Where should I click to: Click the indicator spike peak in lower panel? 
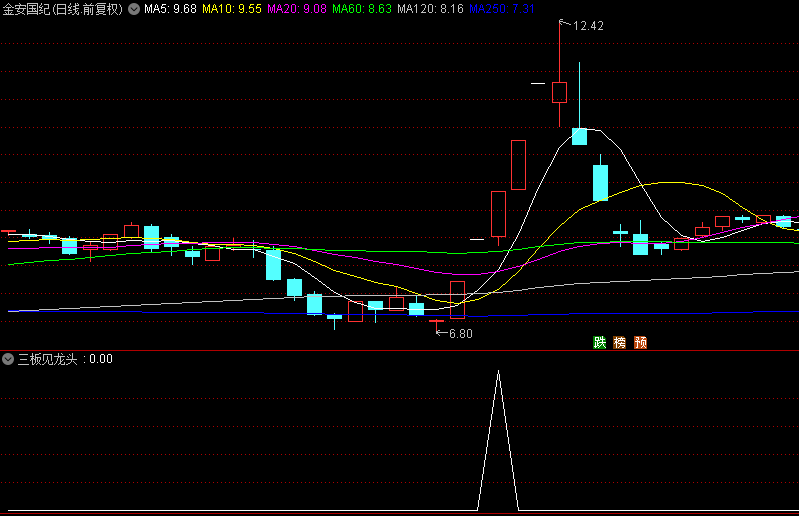[x=498, y=372]
